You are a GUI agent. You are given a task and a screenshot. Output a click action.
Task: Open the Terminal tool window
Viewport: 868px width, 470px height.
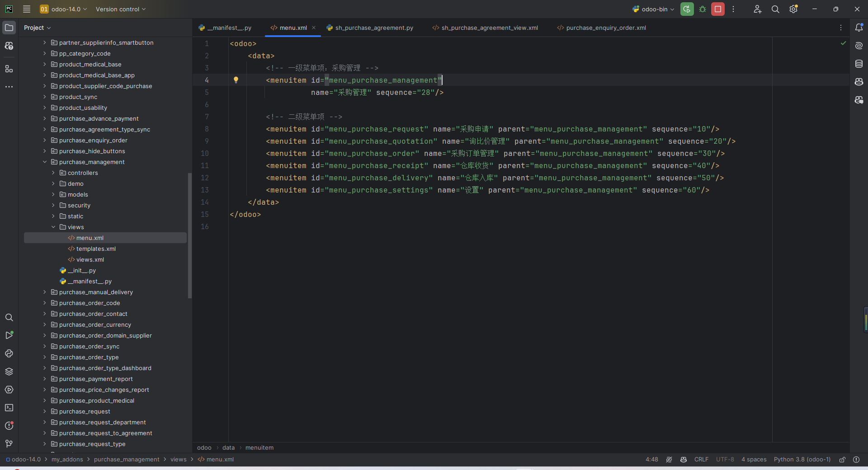click(x=9, y=408)
